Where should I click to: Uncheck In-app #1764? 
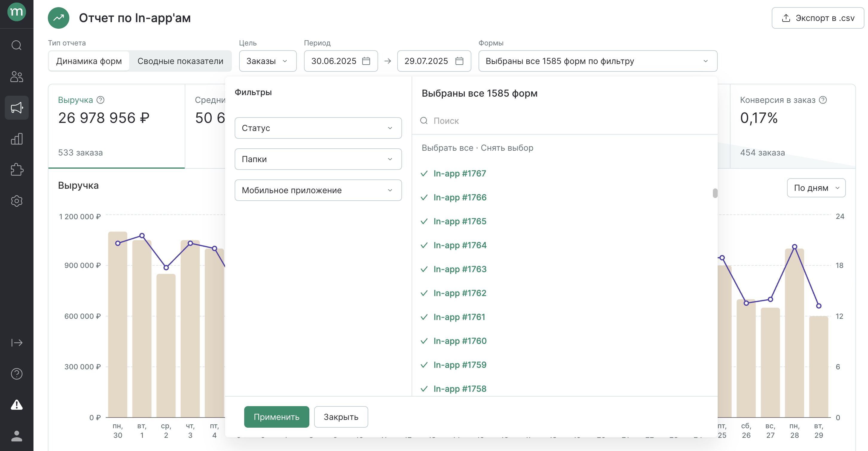click(x=453, y=245)
